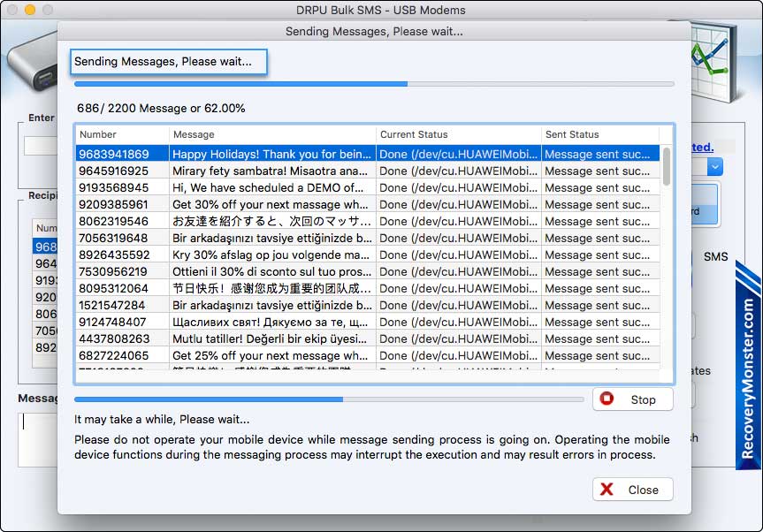Select row with number 8095312064
This screenshot has width=763, height=532.
[368, 288]
